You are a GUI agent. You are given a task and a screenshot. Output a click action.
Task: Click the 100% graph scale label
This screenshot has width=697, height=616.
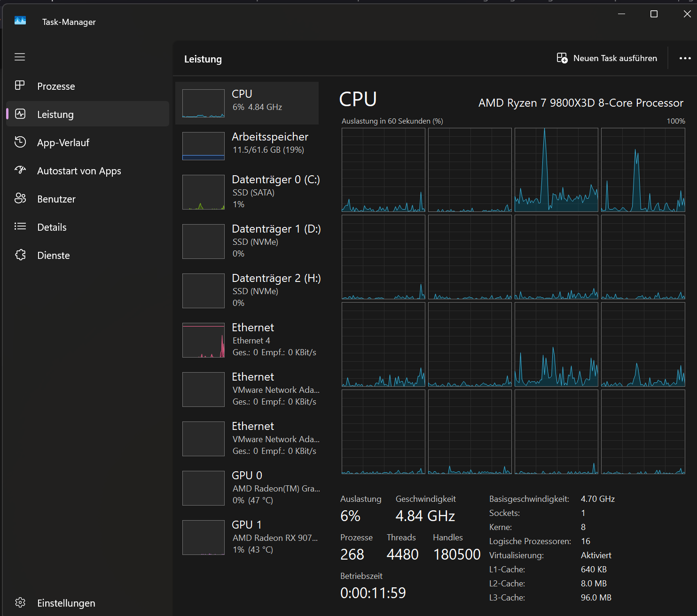tap(676, 121)
